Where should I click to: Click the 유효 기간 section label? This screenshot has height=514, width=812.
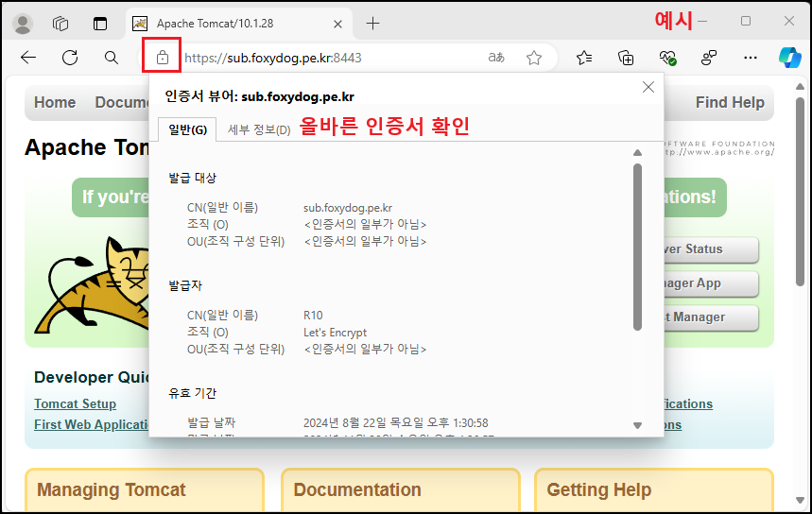(x=192, y=393)
